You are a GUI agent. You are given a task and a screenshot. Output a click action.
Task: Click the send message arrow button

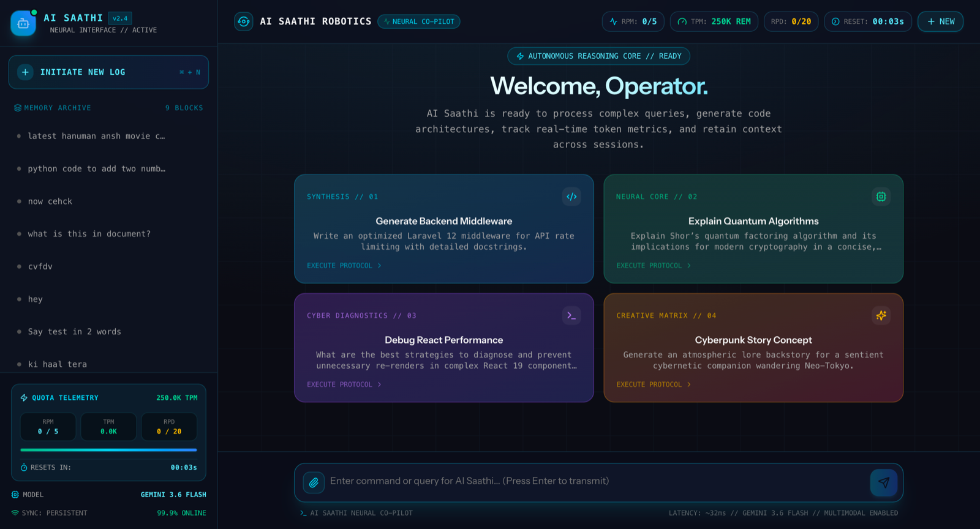(884, 482)
